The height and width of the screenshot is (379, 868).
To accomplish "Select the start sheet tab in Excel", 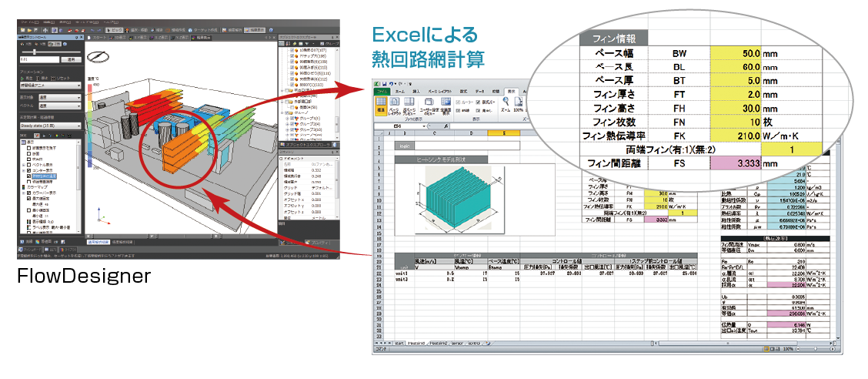I will coord(399,343).
